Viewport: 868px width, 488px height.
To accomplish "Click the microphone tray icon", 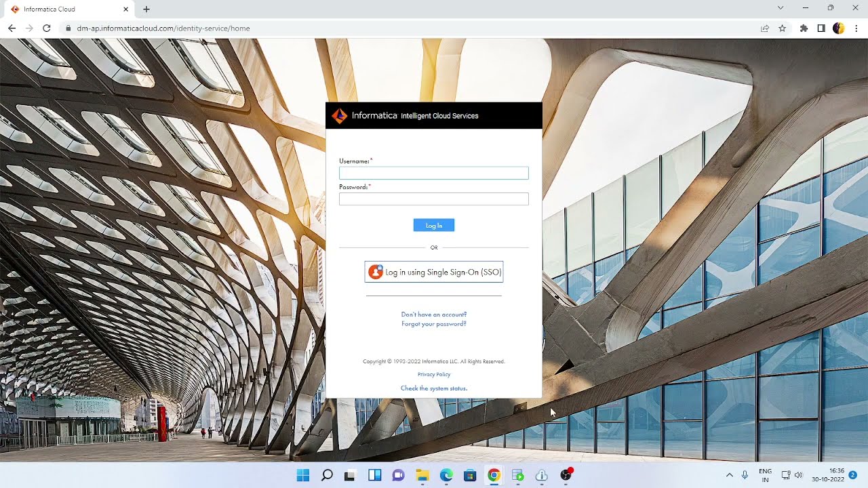I will pos(745,475).
